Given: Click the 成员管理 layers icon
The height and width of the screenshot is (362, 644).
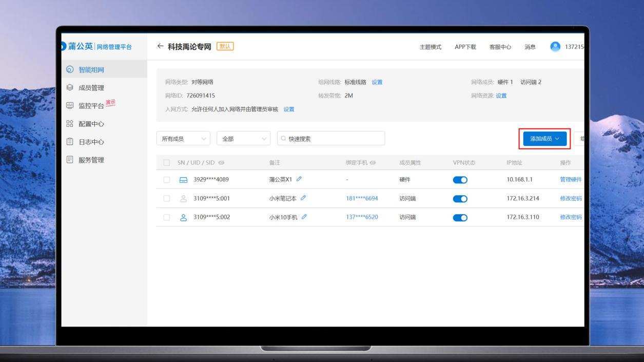Looking at the screenshot, I should pyautogui.click(x=70, y=88).
